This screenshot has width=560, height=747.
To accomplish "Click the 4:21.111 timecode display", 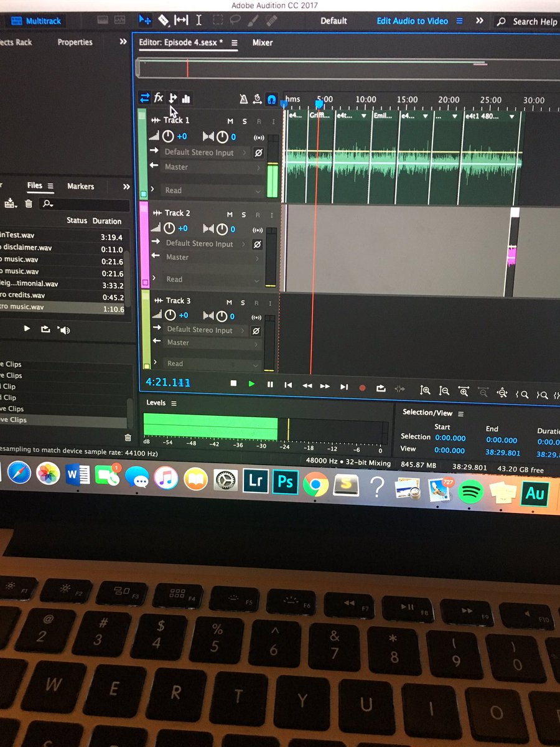I will tap(168, 382).
